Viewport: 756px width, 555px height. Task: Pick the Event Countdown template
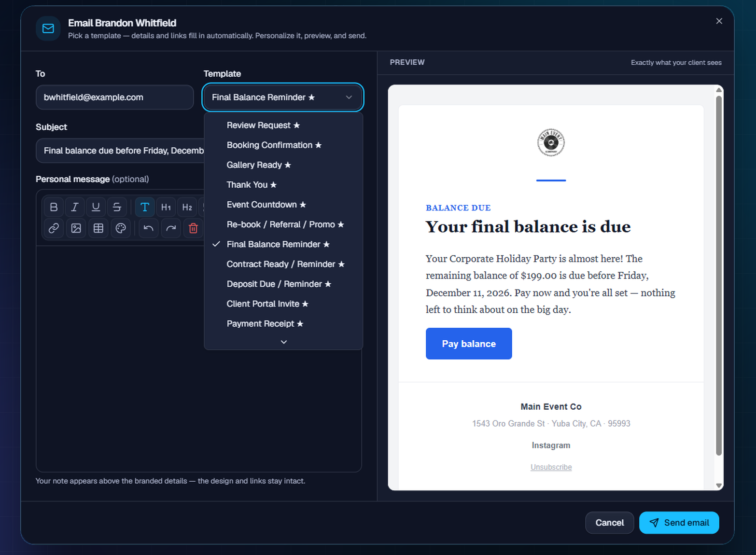[283, 205]
